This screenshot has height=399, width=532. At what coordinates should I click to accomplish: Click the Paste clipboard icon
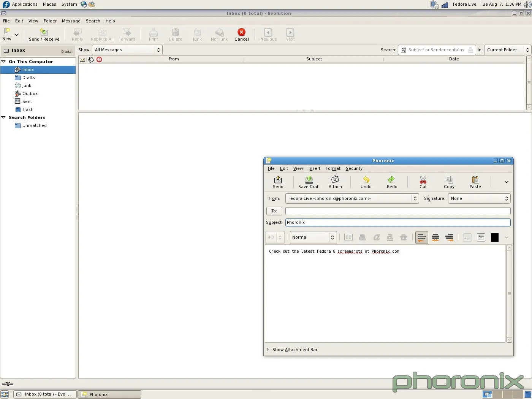(475, 179)
